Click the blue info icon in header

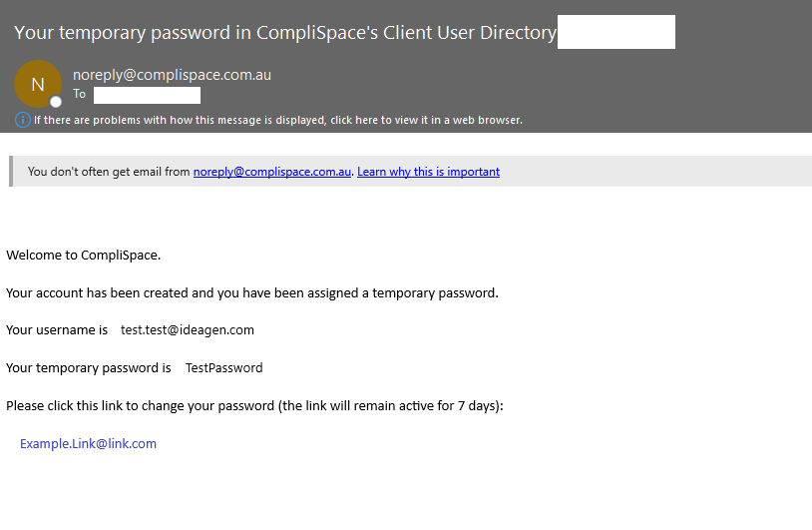pos(23,120)
